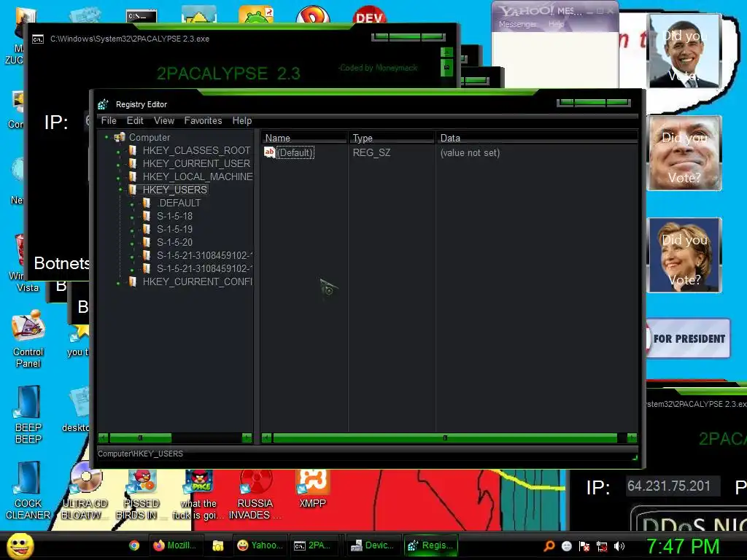
Task: Click the network tray icon
Action: coord(602,546)
